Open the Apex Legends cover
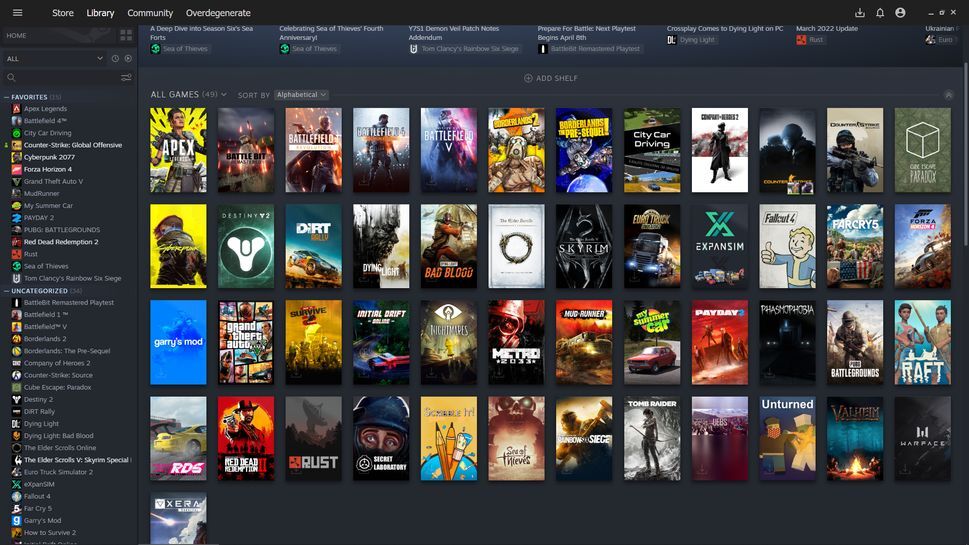 tap(178, 150)
